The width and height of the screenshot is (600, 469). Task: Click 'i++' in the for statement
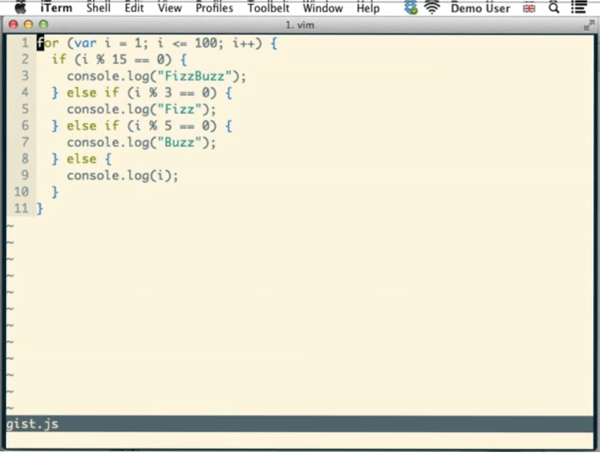point(244,43)
